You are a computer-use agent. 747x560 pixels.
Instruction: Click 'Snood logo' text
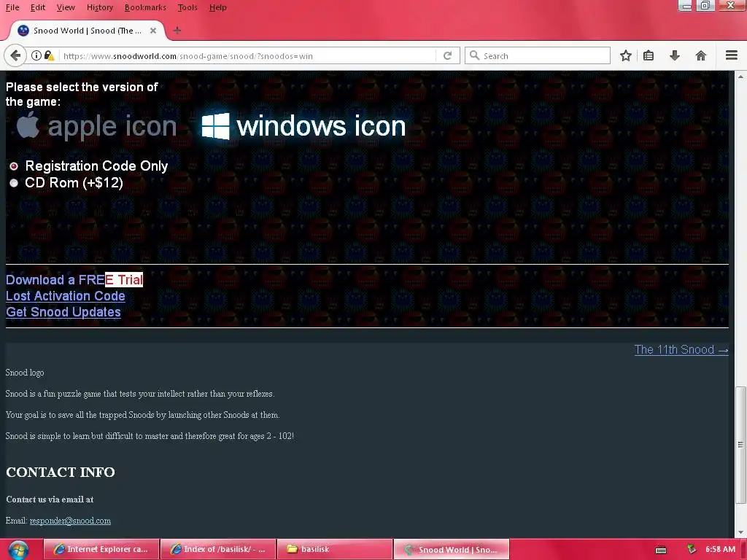(25, 373)
